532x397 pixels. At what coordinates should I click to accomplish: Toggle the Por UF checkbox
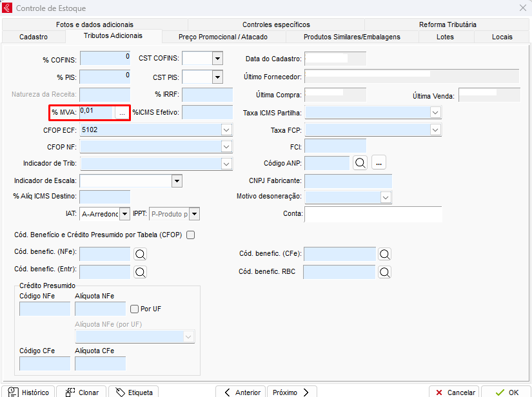(x=135, y=309)
